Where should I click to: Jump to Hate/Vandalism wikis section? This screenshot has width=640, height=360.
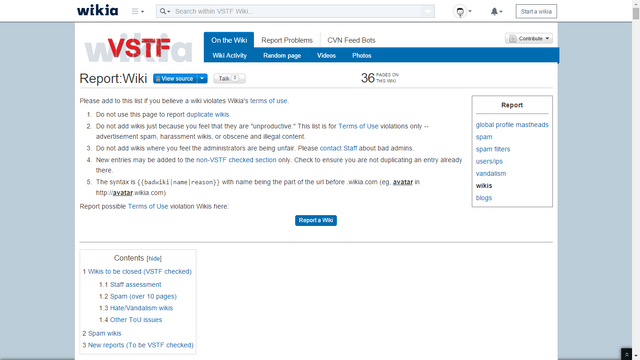pos(141,308)
